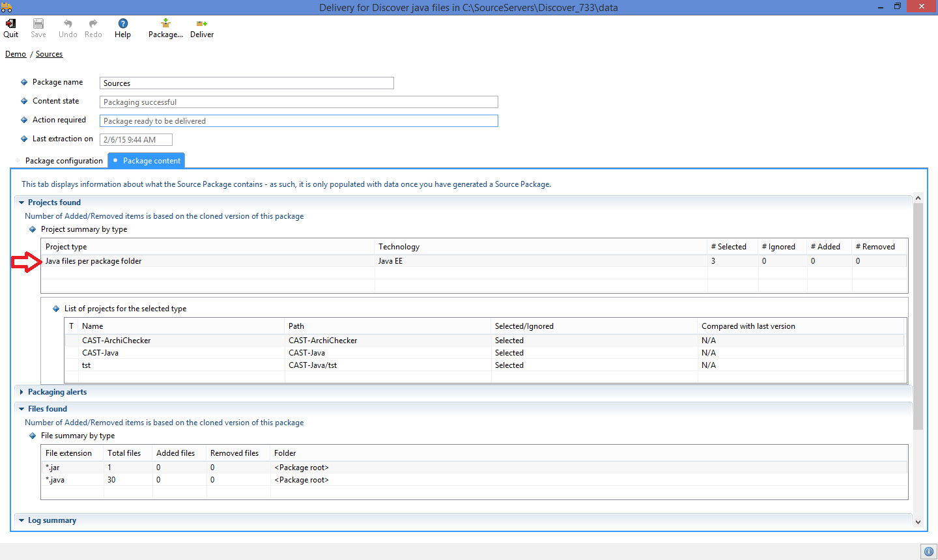Click the scroll down arrow of the content panel
938x560 pixels.
918,522
